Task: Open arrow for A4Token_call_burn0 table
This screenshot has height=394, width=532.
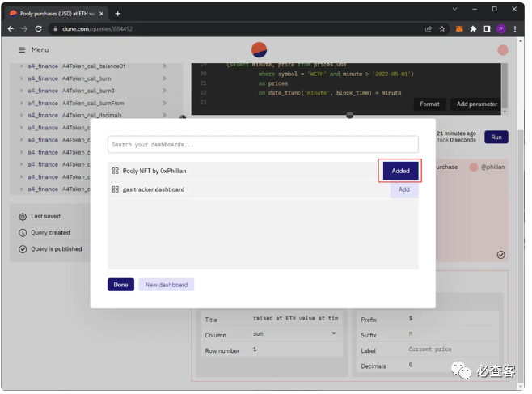Action: pyautogui.click(x=164, y=91)
